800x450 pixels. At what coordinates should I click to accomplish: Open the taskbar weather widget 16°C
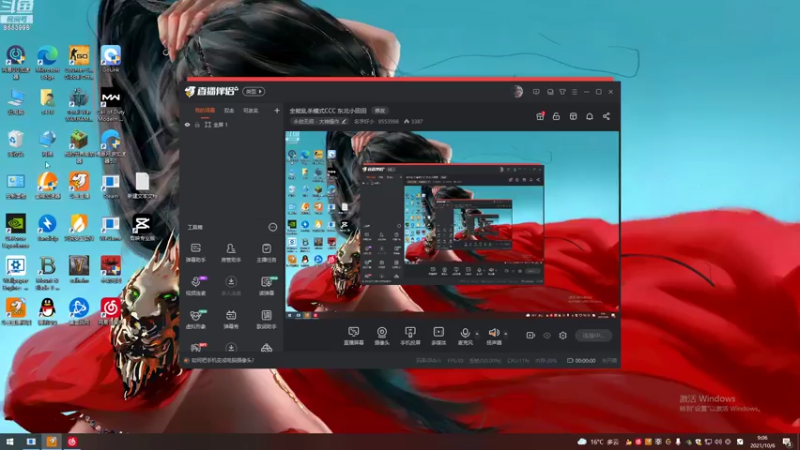pos(597,442)
